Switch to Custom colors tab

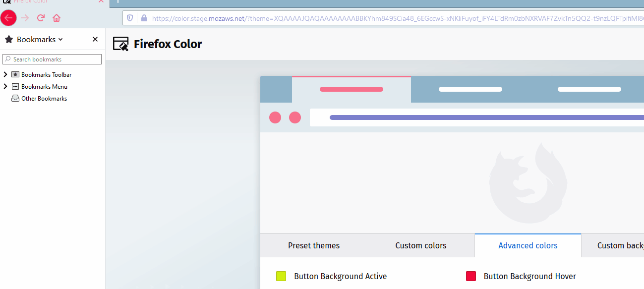click(421, 245)
